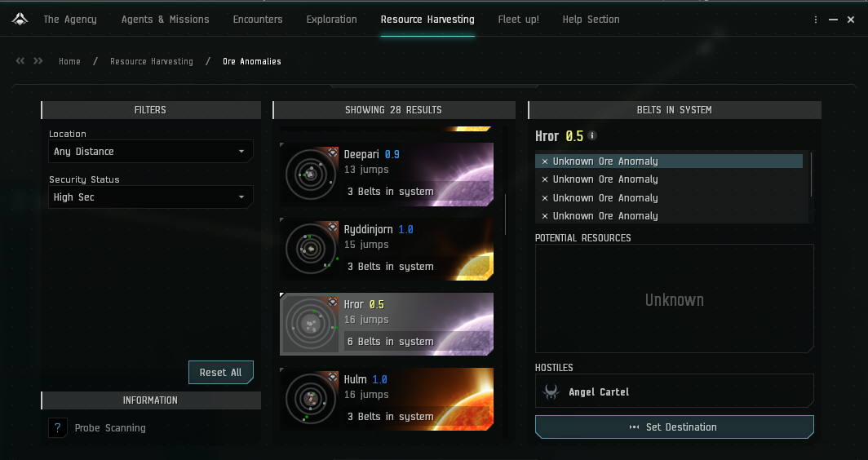Viewport: 868px width, 460px height.
Task: Select the fourth Unknown Ore Anomaly row
Action: 669,216
